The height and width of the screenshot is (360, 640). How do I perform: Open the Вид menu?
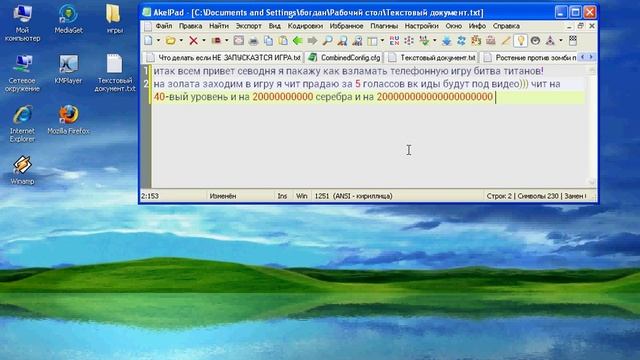(x=274, y=26)
